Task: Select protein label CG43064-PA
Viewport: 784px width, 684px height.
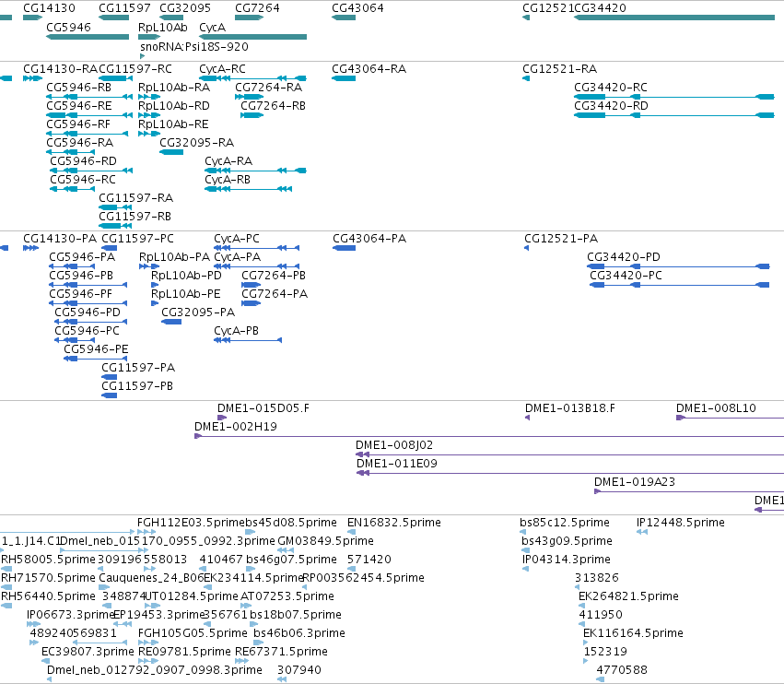Action: pyautogui.click(x=369, y=238)
